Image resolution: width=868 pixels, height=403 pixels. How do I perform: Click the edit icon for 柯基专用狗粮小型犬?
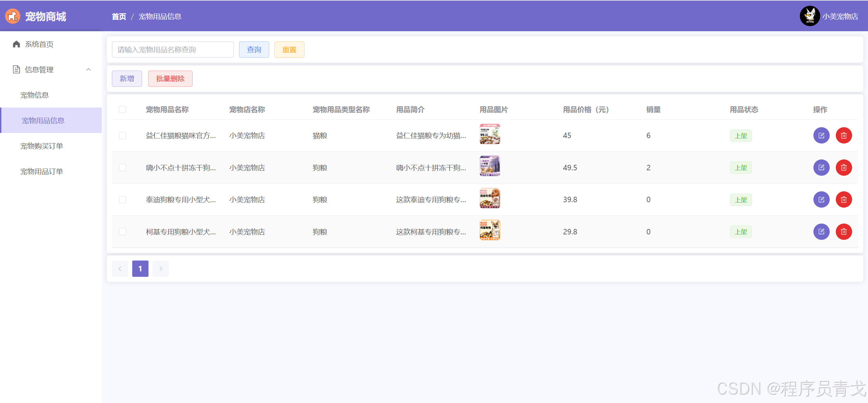coord(822,231)
